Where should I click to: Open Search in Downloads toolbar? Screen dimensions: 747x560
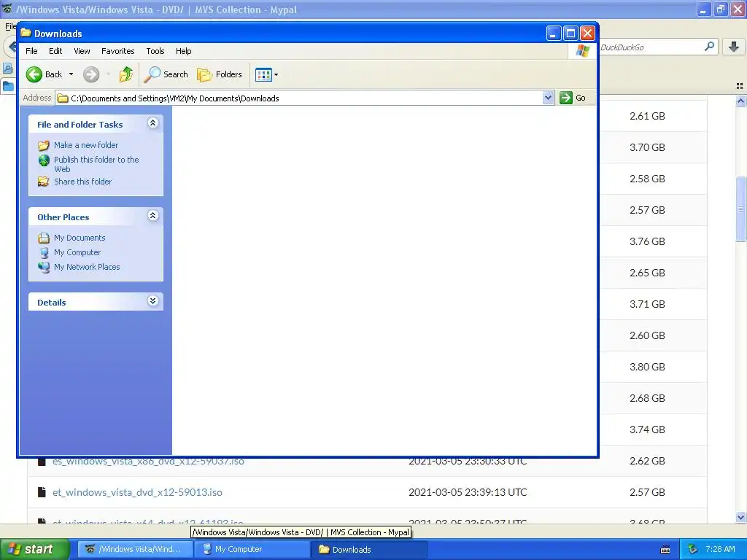point(166,74)
